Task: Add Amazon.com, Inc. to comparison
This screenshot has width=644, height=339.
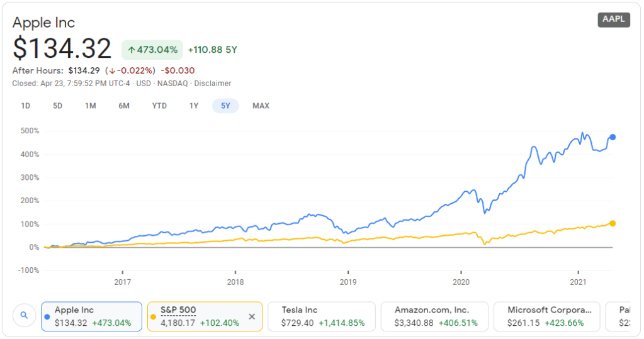Action: (434, 316)
